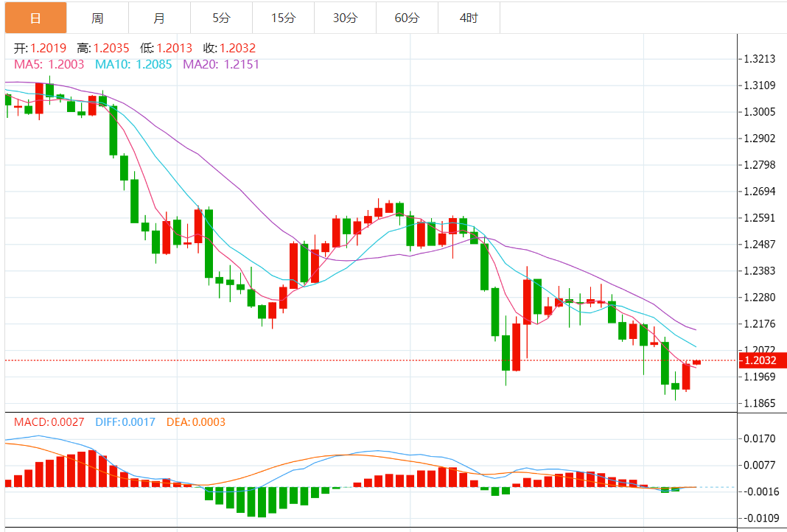Viewport: 787px width, 532px height.
Task: Click the 1.2280 price axis label
Action: 760,297
